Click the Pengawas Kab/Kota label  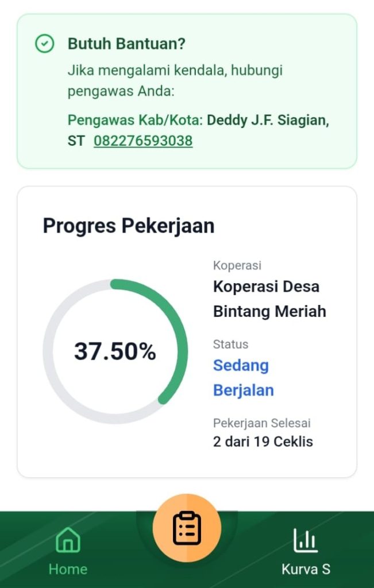point(135,121)
